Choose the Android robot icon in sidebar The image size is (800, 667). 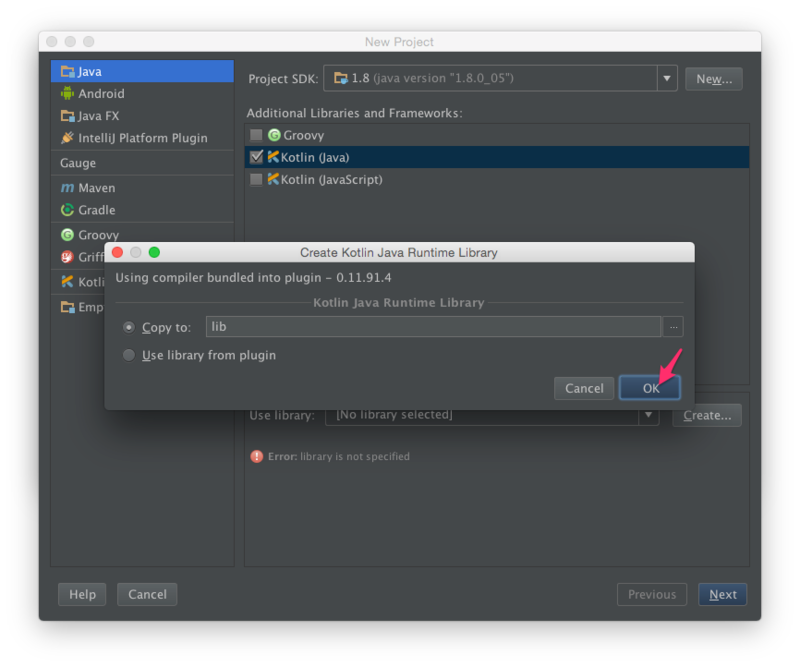pyautogui.click(x=67, y=93)
